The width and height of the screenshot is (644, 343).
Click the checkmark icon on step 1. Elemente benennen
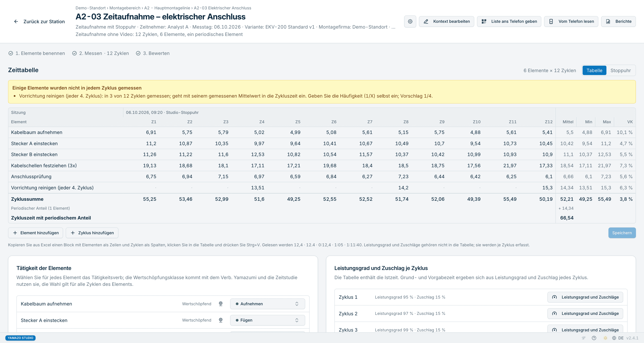point(11,53)
